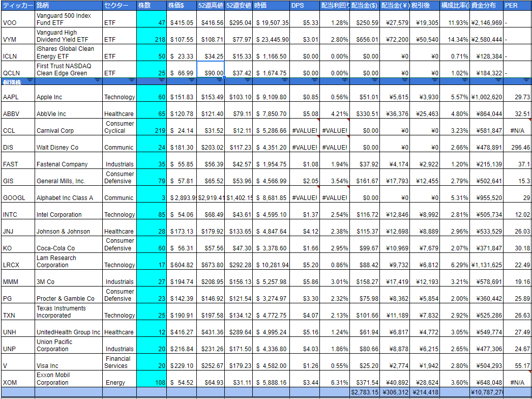532x399 pixels.
Task: Expand the 配当金($) column filter dropdown
Action: (x=374, y=80)
